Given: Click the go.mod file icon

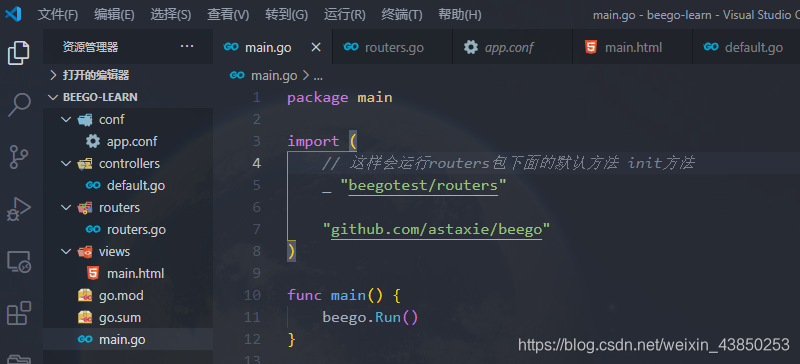Looking at the screenshot, I should click(85, 295).
